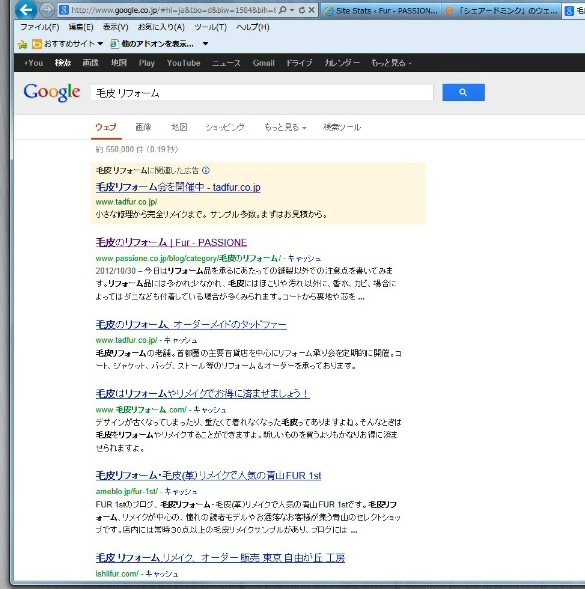Select 地図 in the Google black bar
This screenshot has height=589, width=585.
pyautogui.click(x=119, y=63)
